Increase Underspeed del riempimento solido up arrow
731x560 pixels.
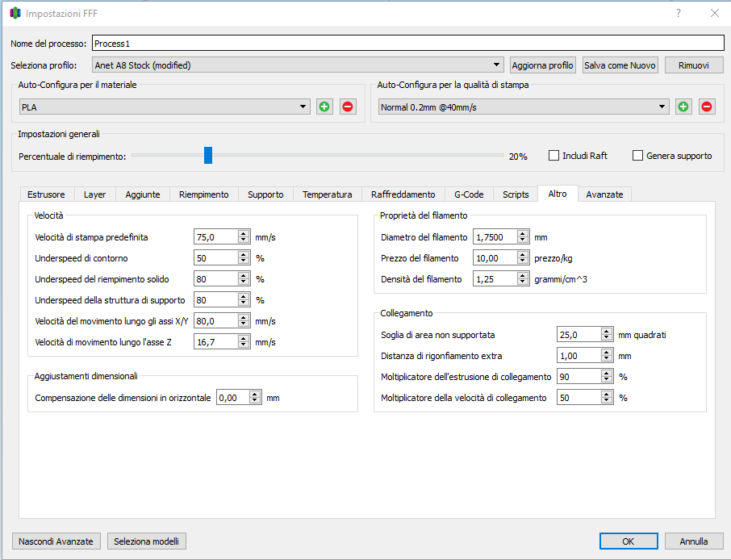(x=244, y=276)
